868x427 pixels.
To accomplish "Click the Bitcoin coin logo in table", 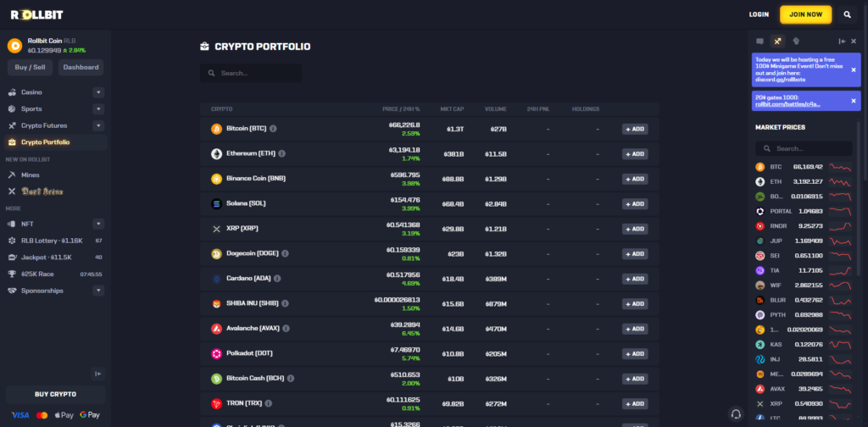I will 216,129.
